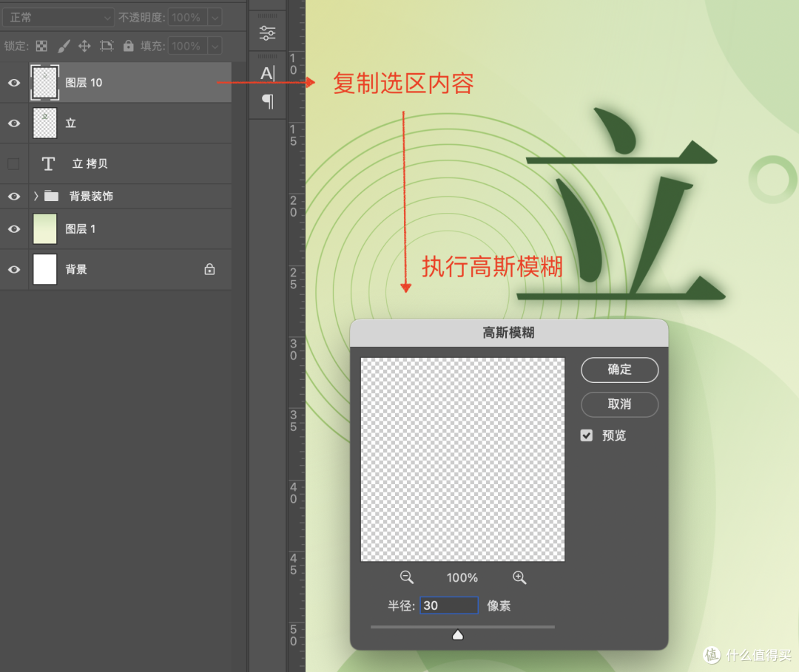Viewport: 799px width, 672px height.
Task: Click folder icon of 背景装饰 group
Action: pyautogui.click(x=51, y=196)
